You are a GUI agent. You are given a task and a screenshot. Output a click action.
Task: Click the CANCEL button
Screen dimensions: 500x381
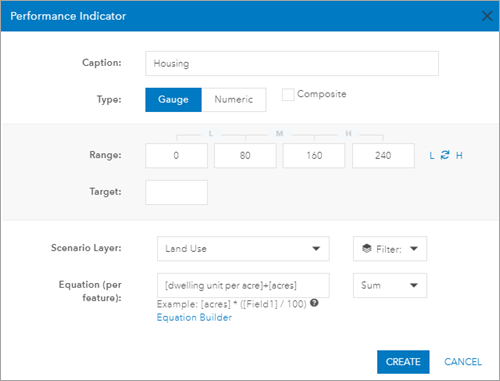tap(463, 362)
